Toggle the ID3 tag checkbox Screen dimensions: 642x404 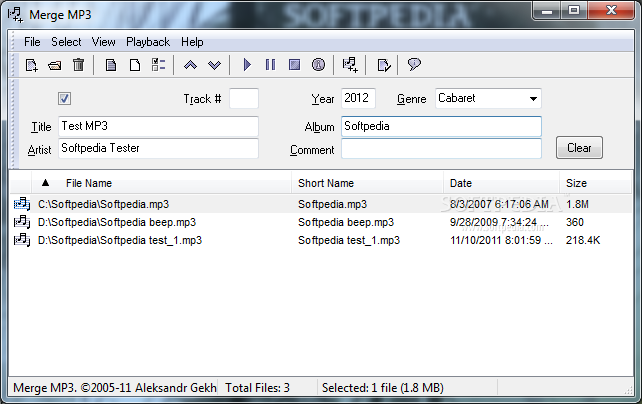64,98
